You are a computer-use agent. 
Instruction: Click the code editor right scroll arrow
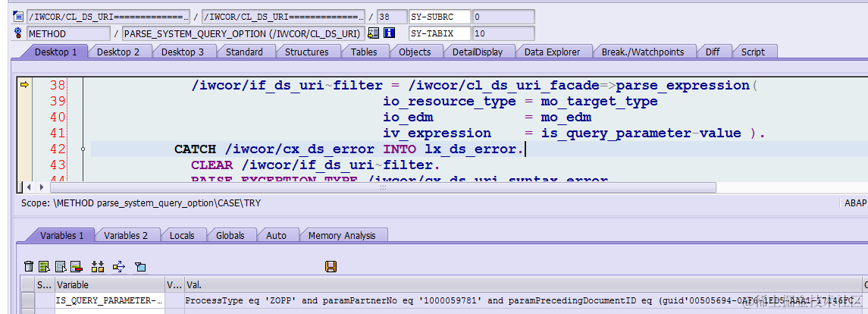43,187
